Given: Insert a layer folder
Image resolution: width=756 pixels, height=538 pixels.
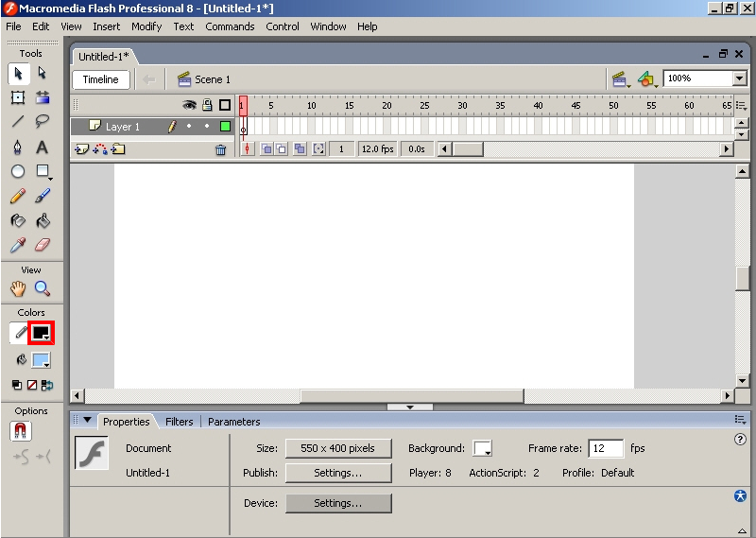Looking at the screenshot, I should (x=118, y=149).
